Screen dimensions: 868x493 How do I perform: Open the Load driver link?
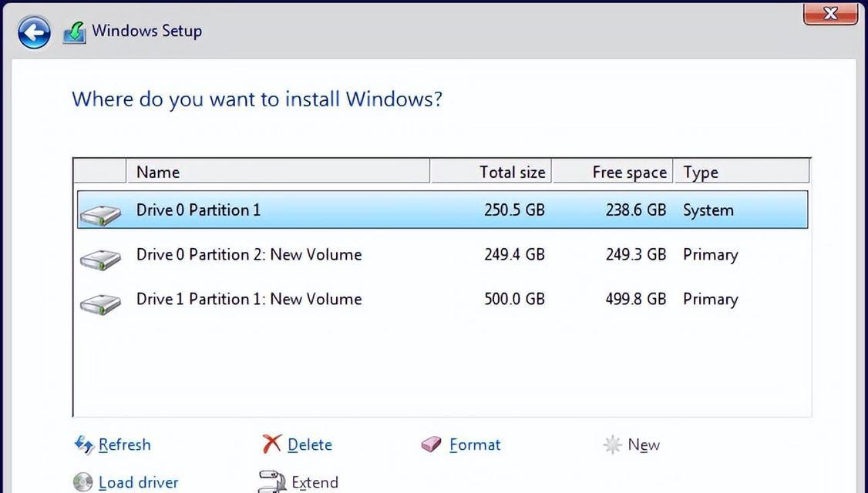(139, 482)
